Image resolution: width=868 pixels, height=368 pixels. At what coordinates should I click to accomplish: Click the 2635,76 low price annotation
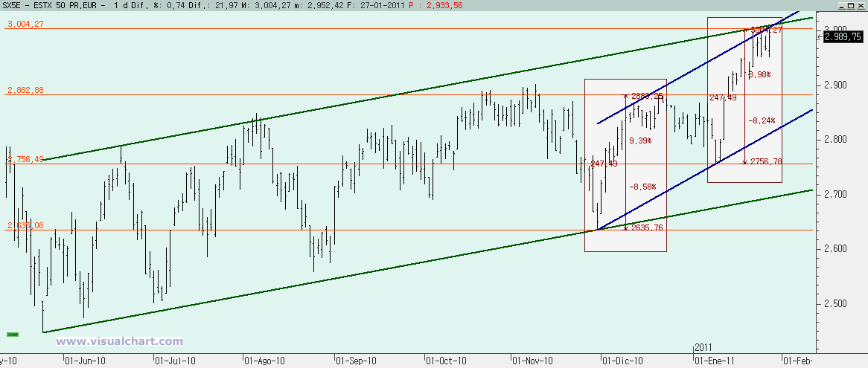[x=647, y=227]
